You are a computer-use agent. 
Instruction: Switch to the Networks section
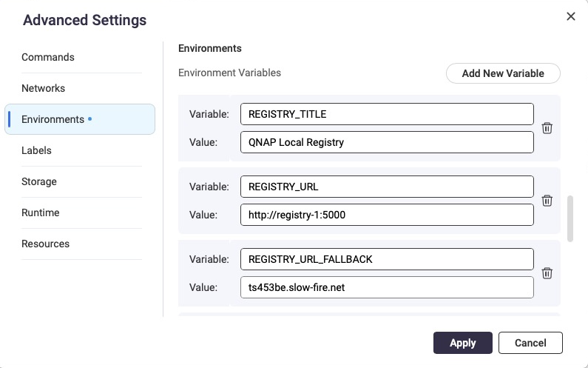tap(44, 88)
